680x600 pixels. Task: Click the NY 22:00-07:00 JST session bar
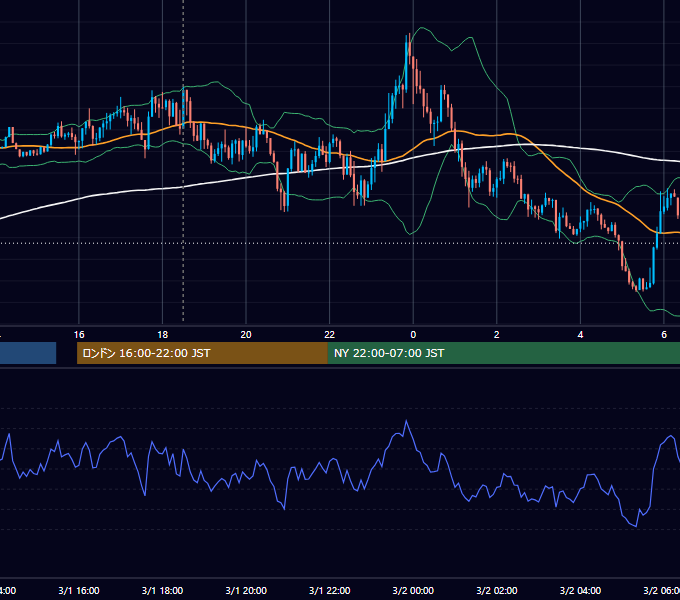(x=503, y=353)
